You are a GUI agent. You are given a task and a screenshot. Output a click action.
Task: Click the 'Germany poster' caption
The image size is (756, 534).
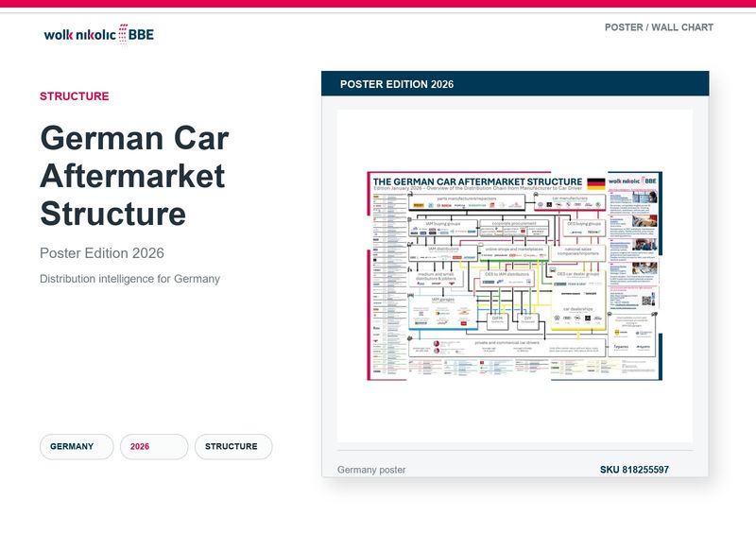point(371,470)
